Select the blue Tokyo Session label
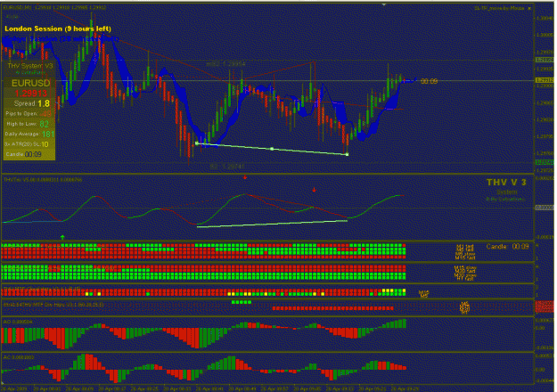 [x=61, y=38]
